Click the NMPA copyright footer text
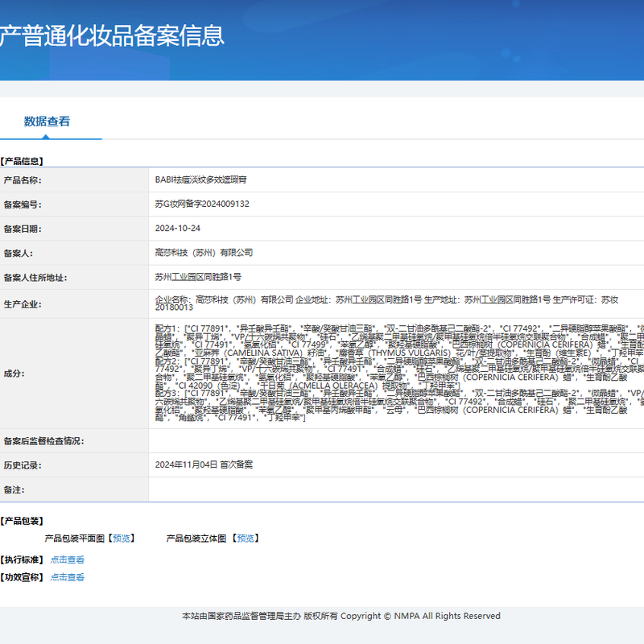The height and width of the screenshot is (644, 644). click(341, 616)
